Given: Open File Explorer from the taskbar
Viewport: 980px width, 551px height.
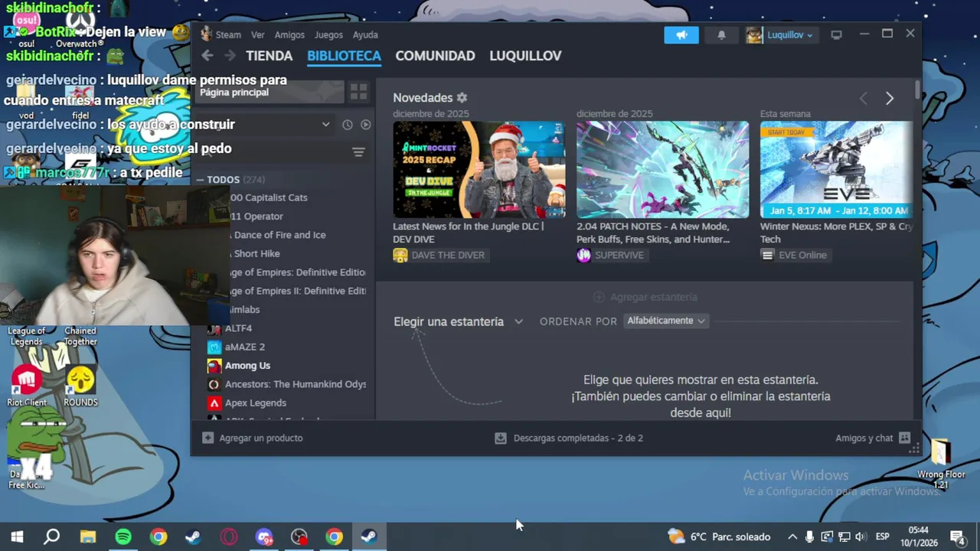Looking at the screenshot, I should point(88,536).
